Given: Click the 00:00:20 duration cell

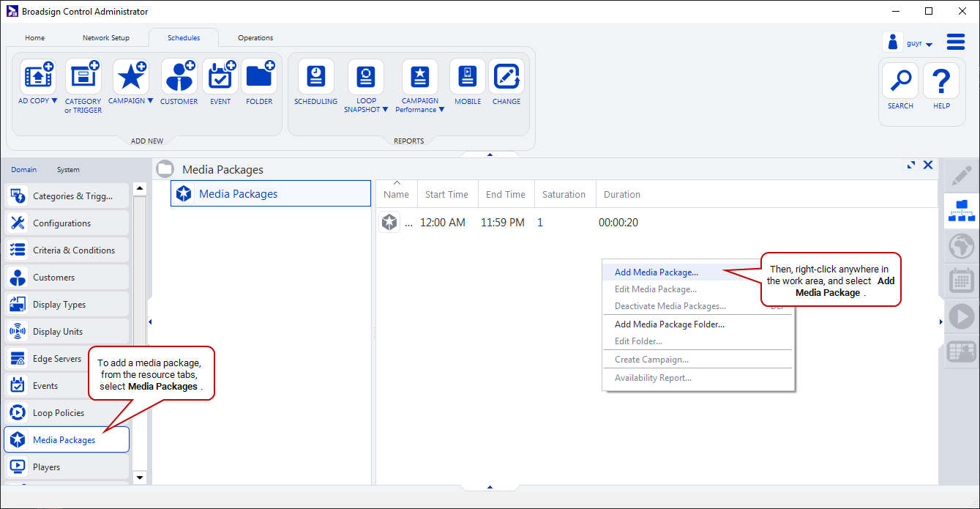Looking at the screenshot, I should pyautogui.click(x=618, y=223).
